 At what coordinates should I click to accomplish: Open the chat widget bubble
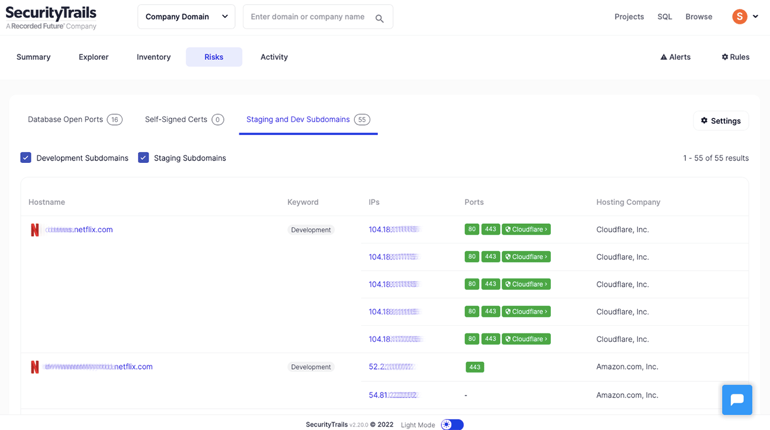point(737,400)
